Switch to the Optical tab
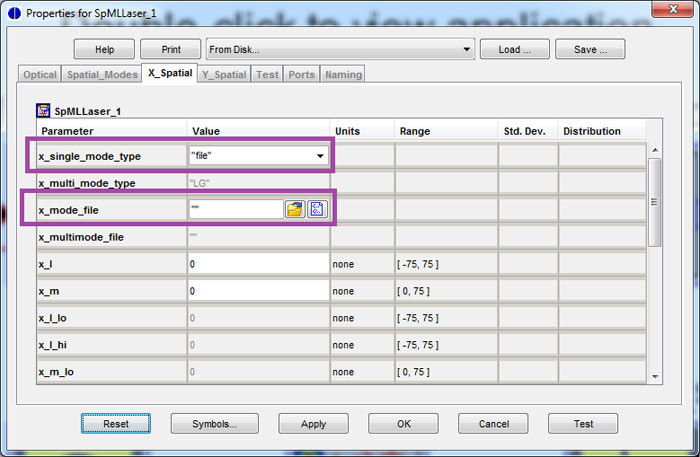 coord(40,74)
